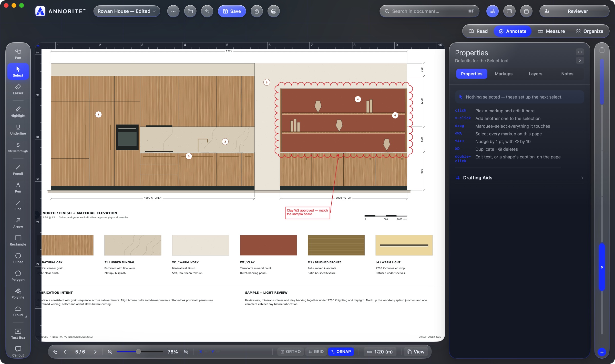Toggle the GRID display
Viewport: 615px width, 364px height.
[316, 351]
